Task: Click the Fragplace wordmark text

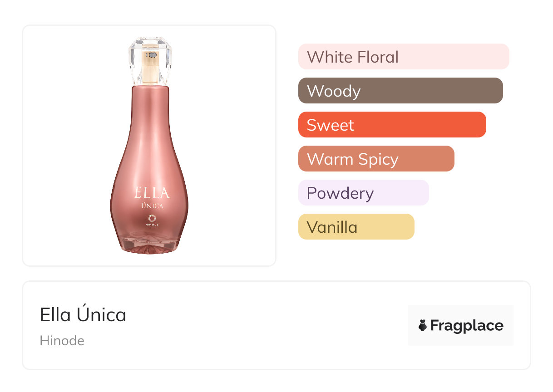Action: click(467, 326)
